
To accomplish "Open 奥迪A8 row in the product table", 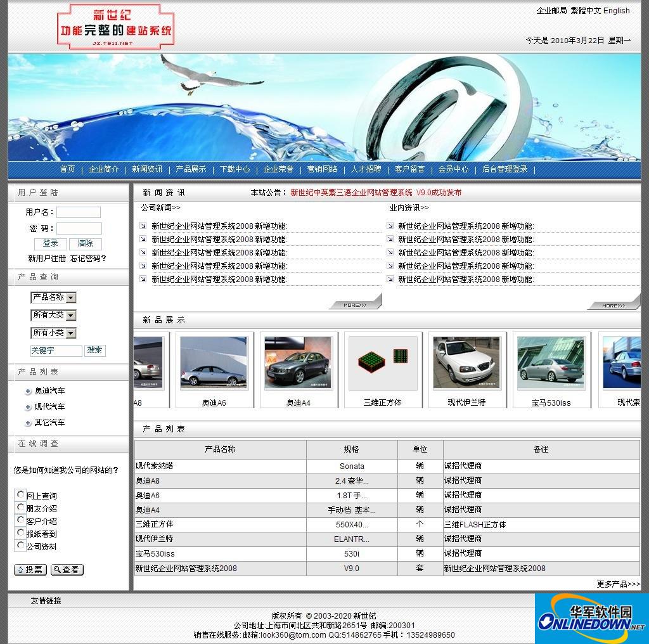I will 147,481.
